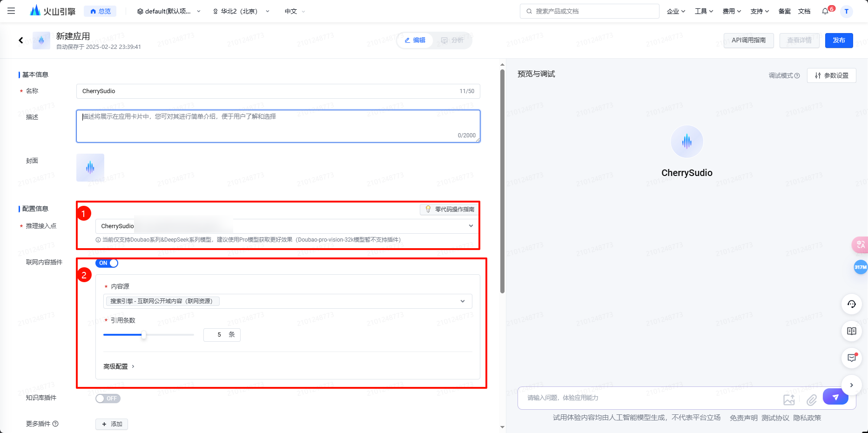This screenshot has width=868, height=433.
Task: Open the notification bell
Action: click(x=825, y=11)
